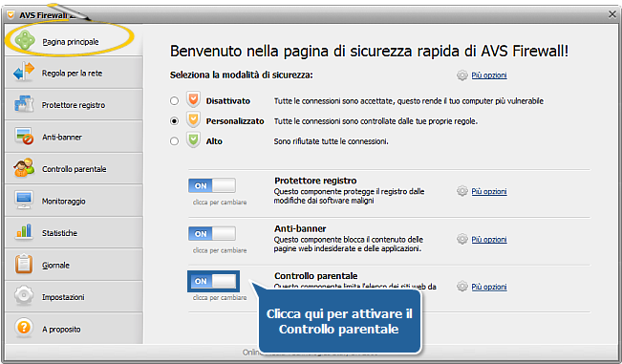Click the red shield icon beside Disattivato
This screenshot has width=622, height=364.
(x=193, y=100)
